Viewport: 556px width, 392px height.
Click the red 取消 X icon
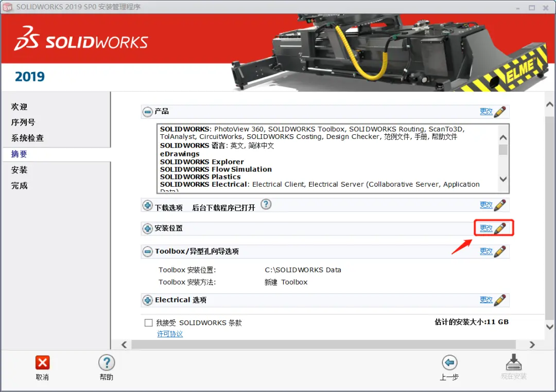(43, 363)
